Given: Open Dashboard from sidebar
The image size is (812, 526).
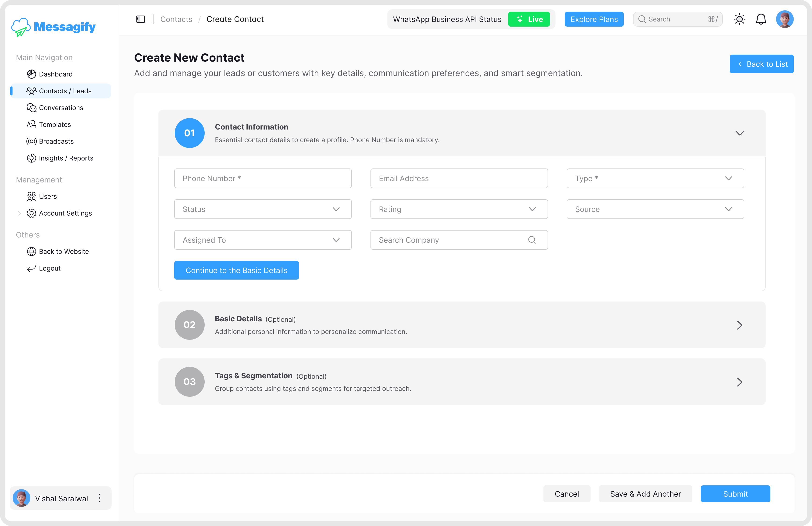Looking at the screenshot, I should [x=56, y=74].
